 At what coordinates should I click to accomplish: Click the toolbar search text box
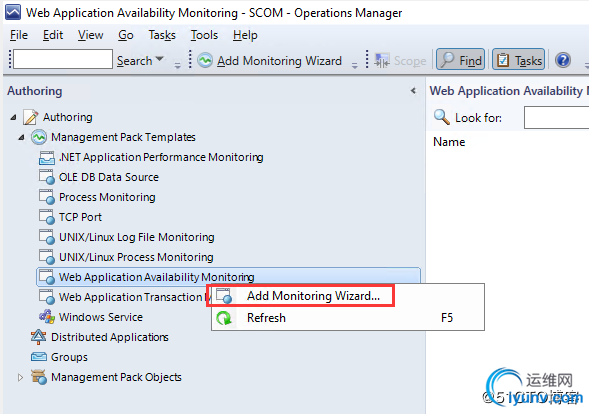(x=63, y=59)
